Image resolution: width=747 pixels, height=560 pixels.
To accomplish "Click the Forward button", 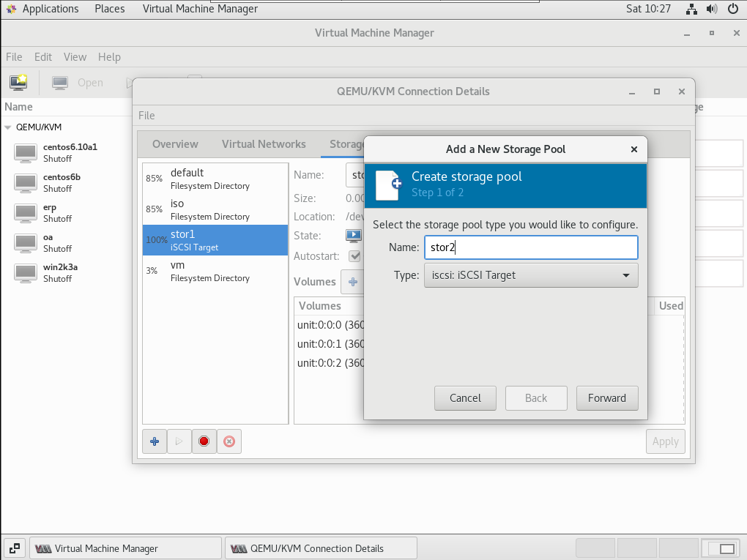I will coord(607,398).
